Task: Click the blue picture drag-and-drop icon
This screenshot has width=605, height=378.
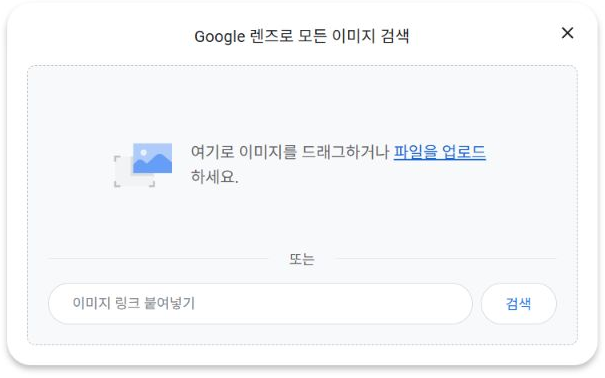Action: coord(143,165)
